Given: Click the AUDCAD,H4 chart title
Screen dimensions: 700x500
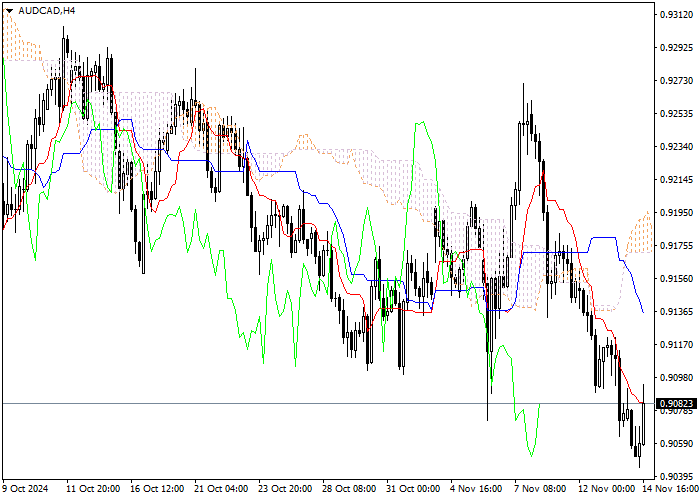Looking at the screenshot, I should [x=46, y=11].
